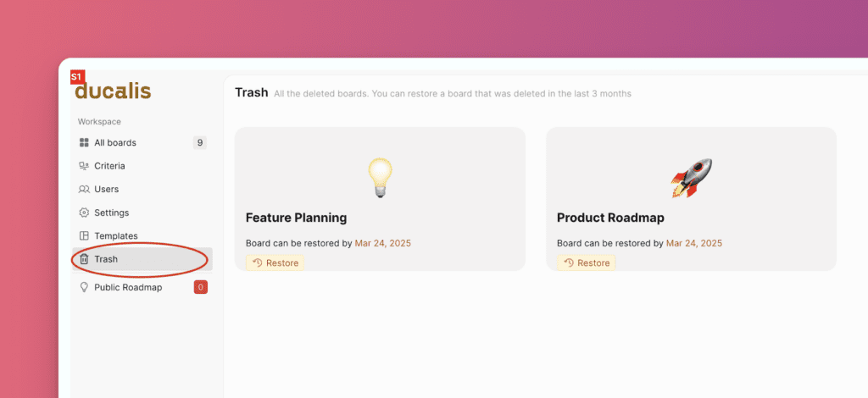868x398 pixels.
Task: Click the All boards grid icon
Action: click(84, 142)
